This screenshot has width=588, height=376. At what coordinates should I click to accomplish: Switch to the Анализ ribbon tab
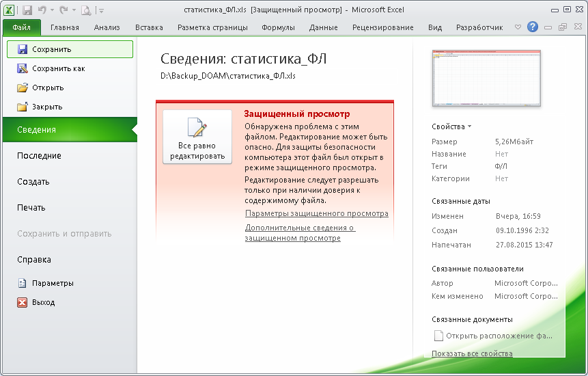[107, 27]
